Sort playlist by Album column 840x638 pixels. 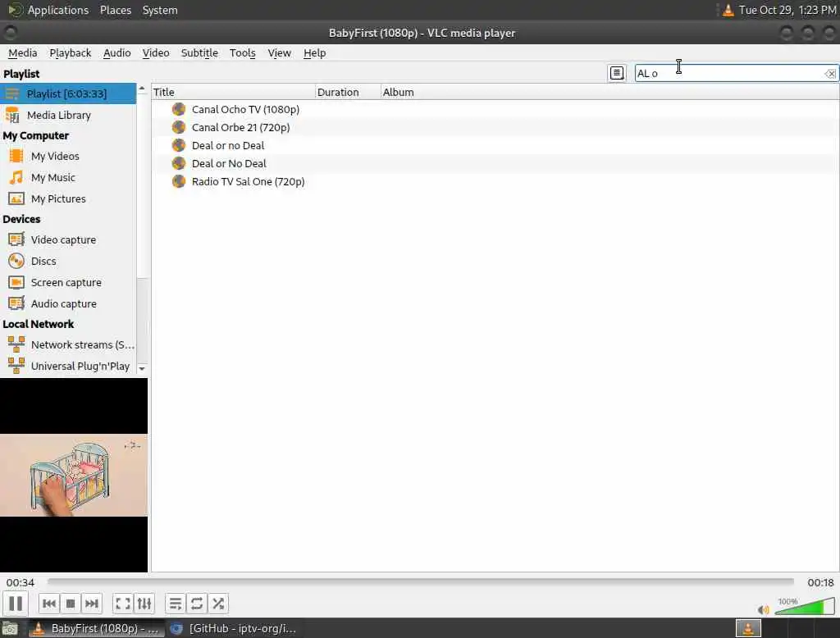609,92
